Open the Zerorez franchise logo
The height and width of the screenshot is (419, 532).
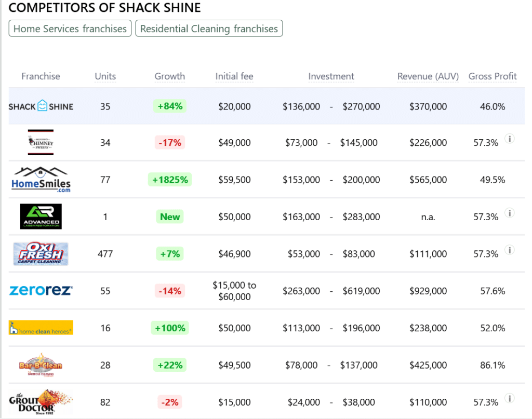tap(41, 291)
